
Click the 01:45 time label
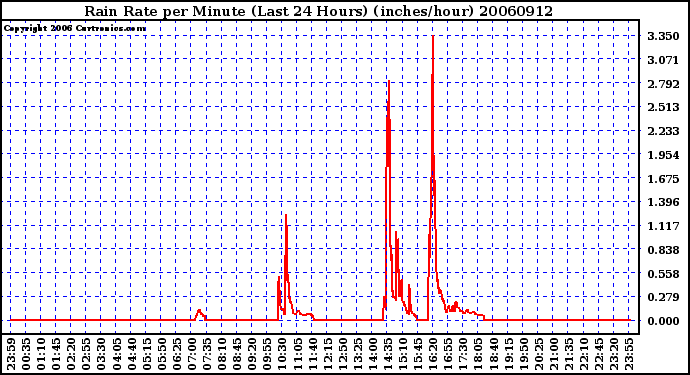(56, 354)
